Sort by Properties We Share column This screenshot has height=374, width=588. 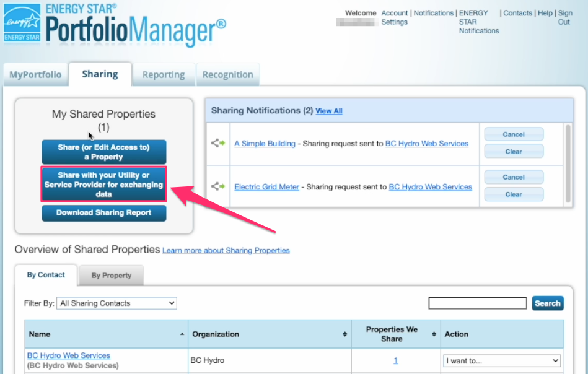pos(434,334)
